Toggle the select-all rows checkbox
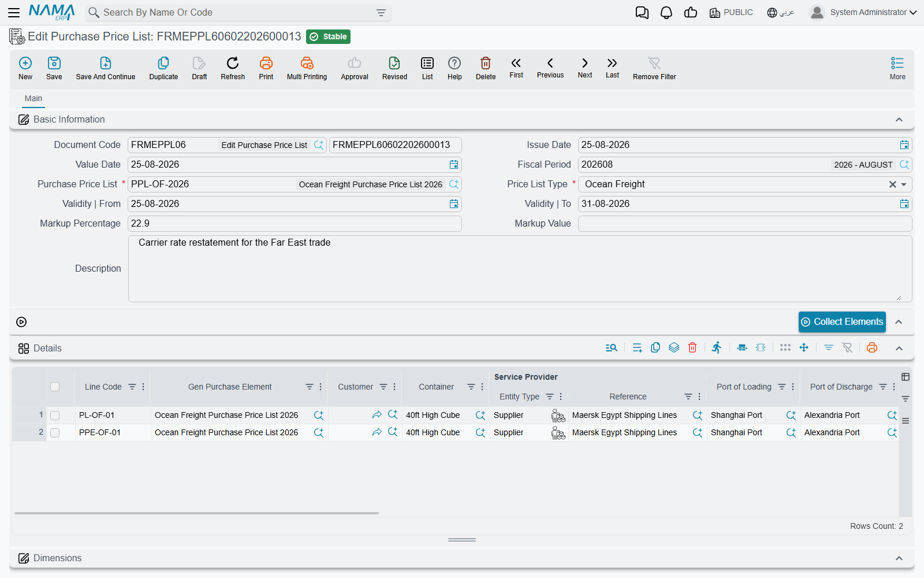The image size is (924, 578). click(55, 387)
